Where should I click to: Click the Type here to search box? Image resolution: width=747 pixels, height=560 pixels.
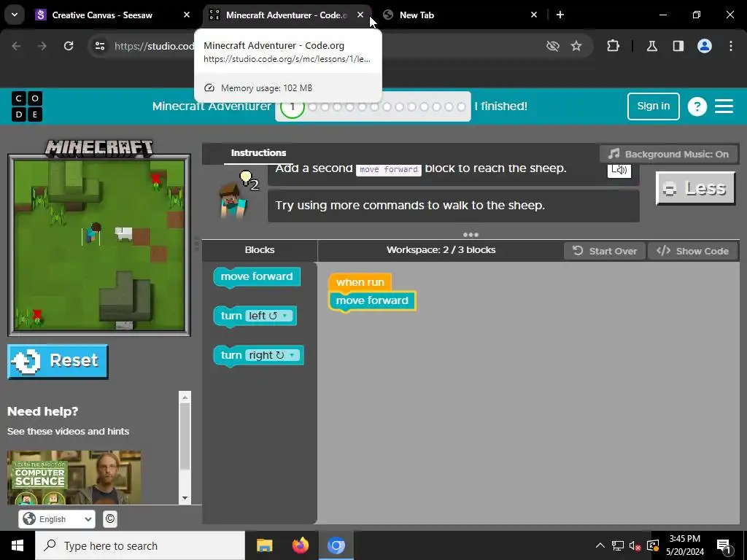[x=140, y=545]
